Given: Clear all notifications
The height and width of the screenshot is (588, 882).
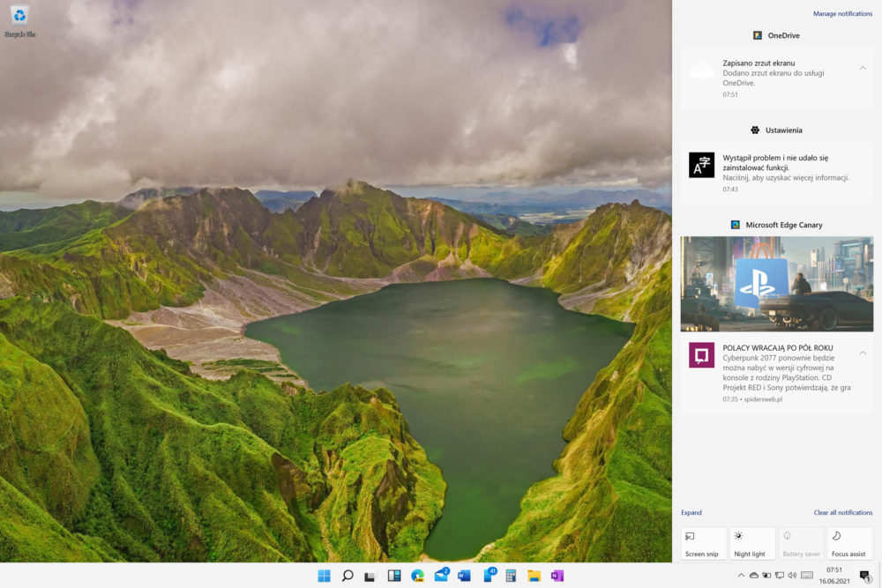Looking at the screenshot, I should 842,513.
